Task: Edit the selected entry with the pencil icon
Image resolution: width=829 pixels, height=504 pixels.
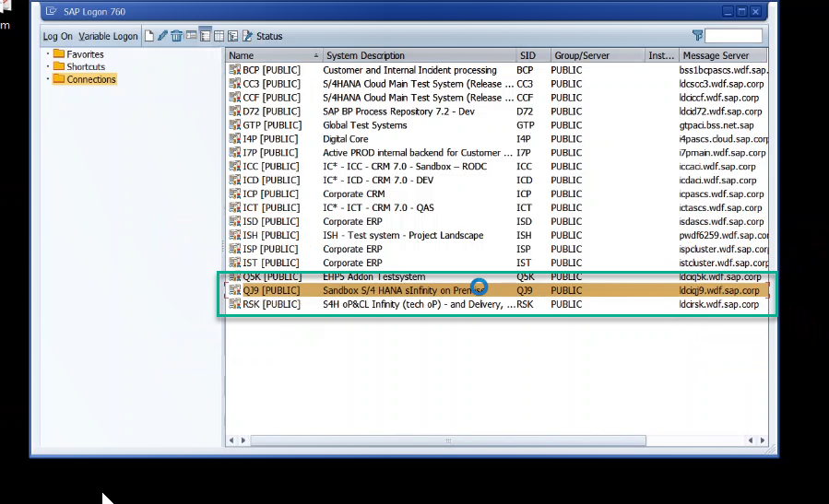Action: point(163,36)
